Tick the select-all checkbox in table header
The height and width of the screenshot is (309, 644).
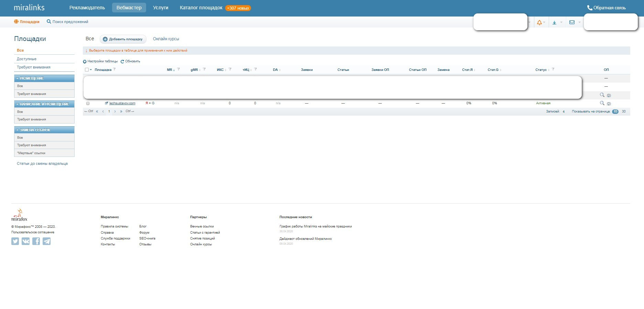click(87, 70)
